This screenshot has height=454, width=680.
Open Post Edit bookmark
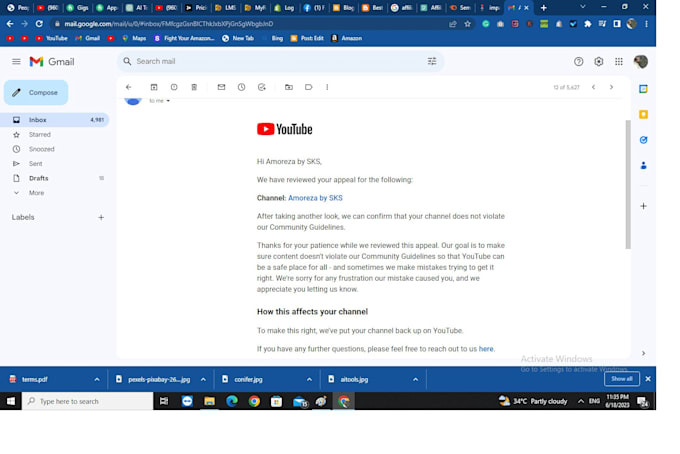click(x=307, y=38)
